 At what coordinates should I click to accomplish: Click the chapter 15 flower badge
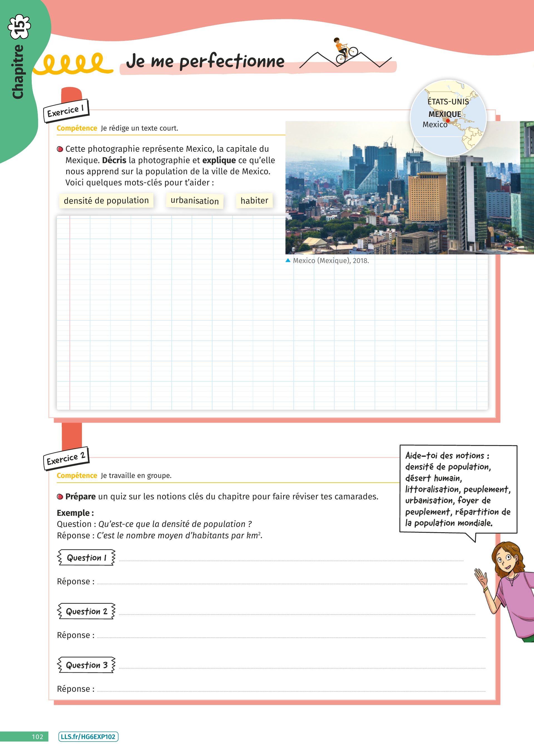19,26
